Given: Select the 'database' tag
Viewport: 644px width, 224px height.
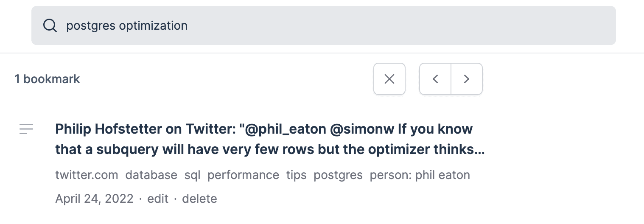Looking at the screenshot, I should pos(151,175).
